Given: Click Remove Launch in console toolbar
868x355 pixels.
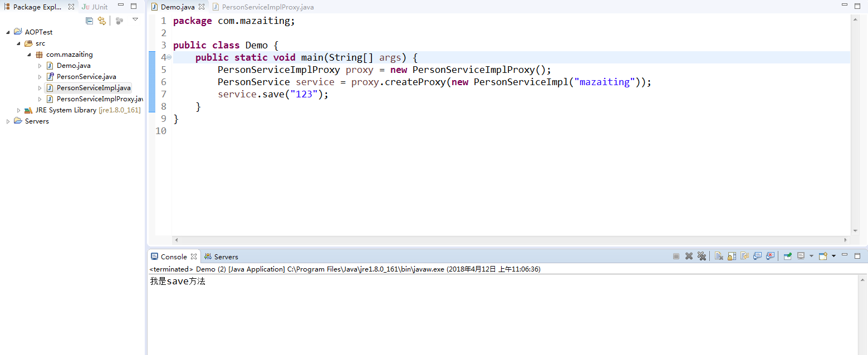Looking at the screenshot, I should [689, 256].
